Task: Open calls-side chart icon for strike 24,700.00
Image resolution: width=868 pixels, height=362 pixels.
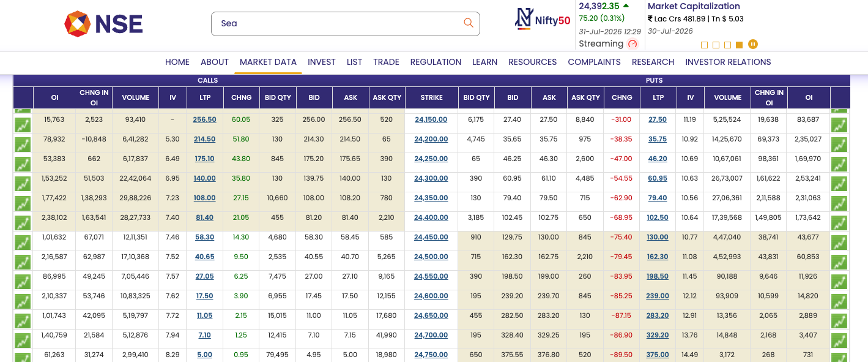Action: [23, 341]
